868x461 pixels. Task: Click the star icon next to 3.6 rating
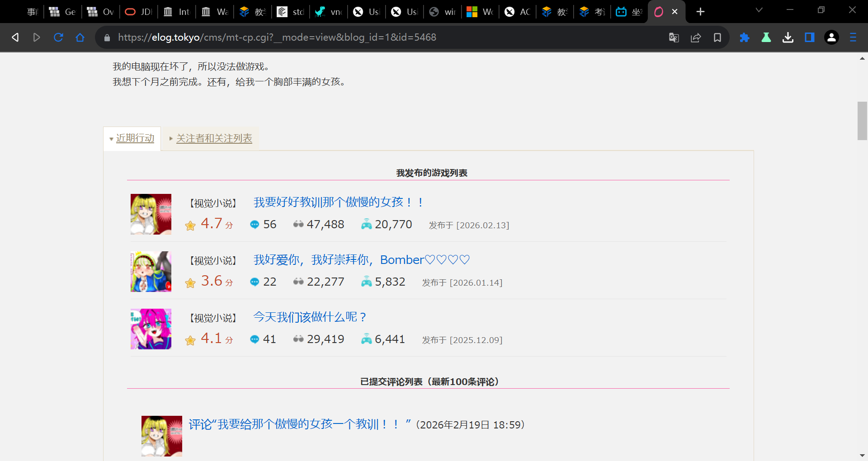pos(190,282)
